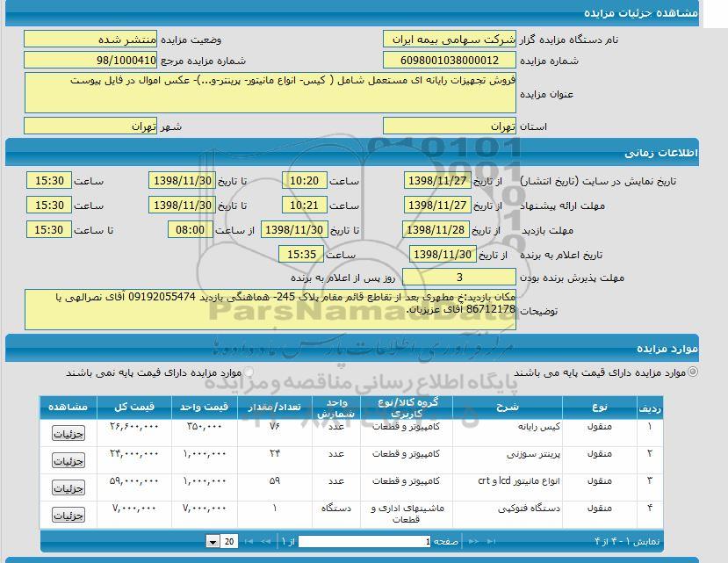
Task: Select 'موارد مزایده دارای قیمت پایه می باشند' radio
Action: tap(693, 372)
